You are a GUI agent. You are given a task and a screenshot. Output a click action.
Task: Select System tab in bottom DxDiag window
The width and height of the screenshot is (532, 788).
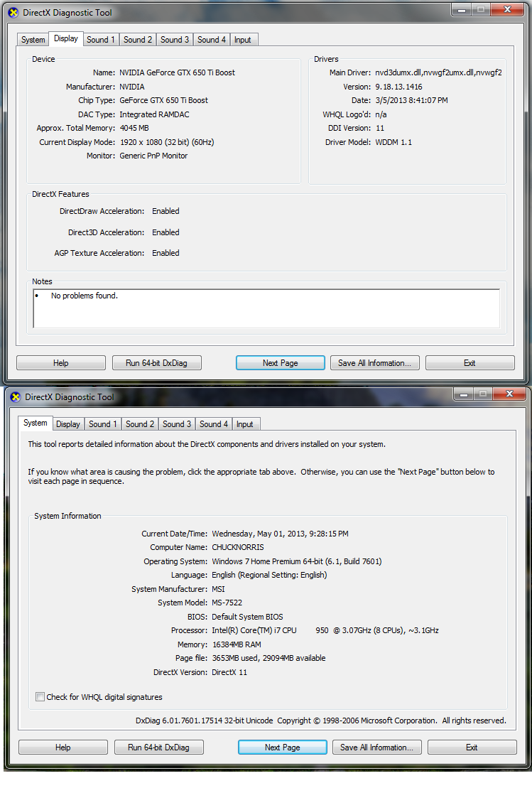click(36, 423)
